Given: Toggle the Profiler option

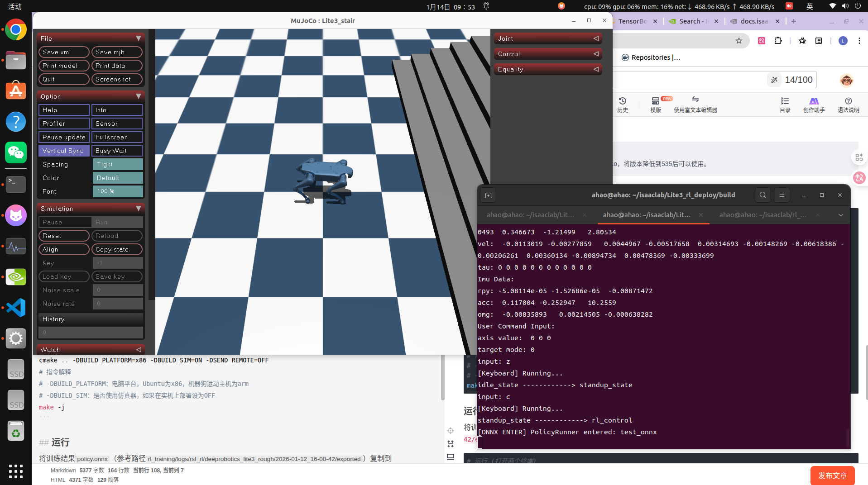Looking at the screenshot, I should (x=64, y=124).
